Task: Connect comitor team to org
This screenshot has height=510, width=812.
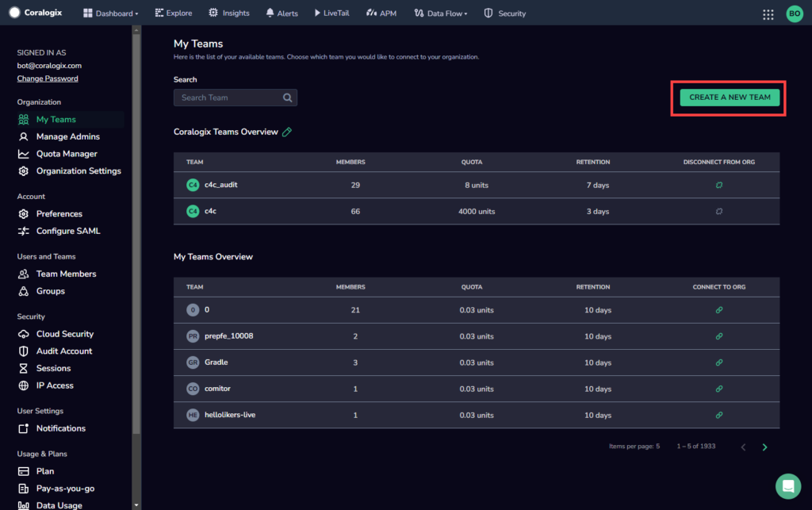Action: click(x=718, y=389)
